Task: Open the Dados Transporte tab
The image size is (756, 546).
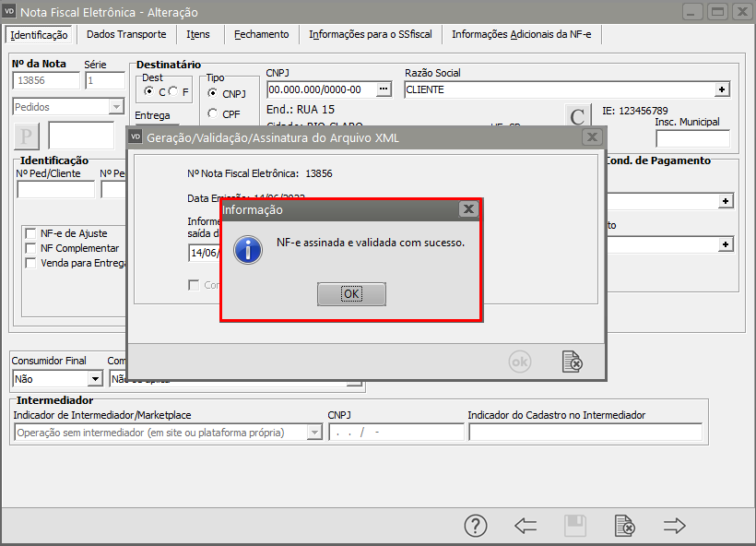Action: click(x=126, y=34)
